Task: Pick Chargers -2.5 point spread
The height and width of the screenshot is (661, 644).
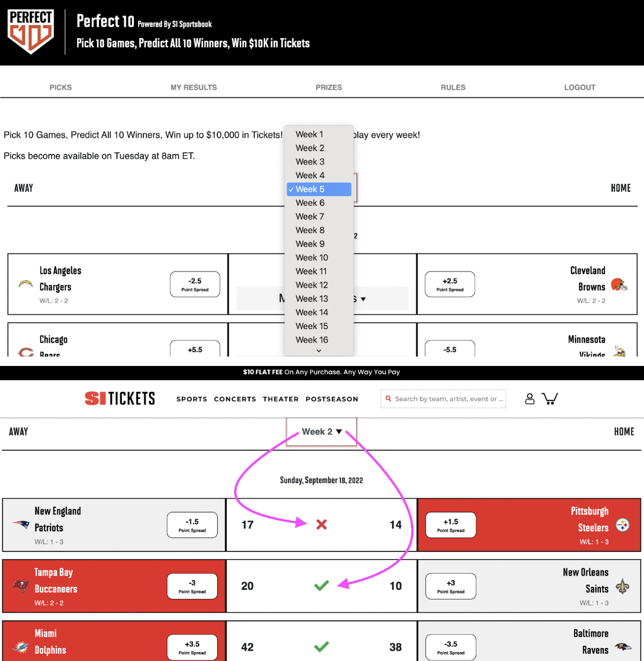Action: [195, 284]
